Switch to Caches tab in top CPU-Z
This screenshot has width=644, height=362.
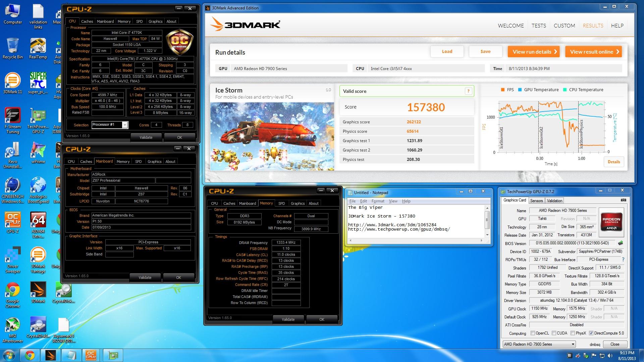[87, 21]
